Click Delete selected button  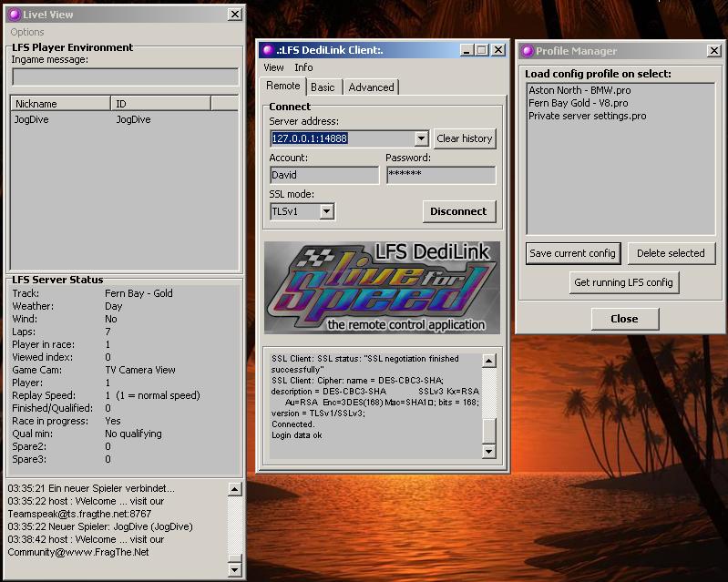(x=671, y=253)
